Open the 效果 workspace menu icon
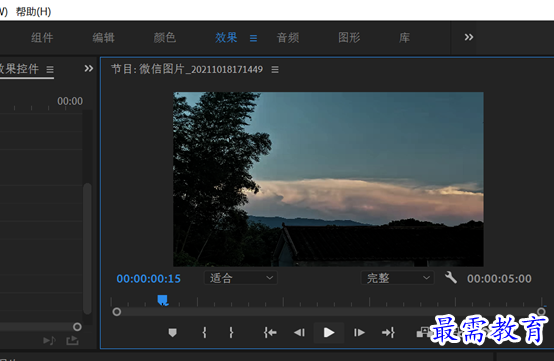 click(x=253, y=38)
